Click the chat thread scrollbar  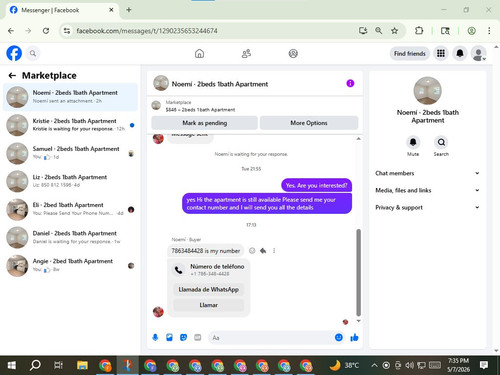click(359, 272)
